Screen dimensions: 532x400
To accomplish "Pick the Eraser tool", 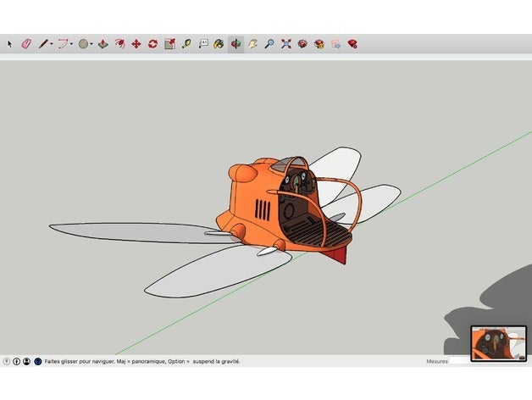I will coord(25,43).
